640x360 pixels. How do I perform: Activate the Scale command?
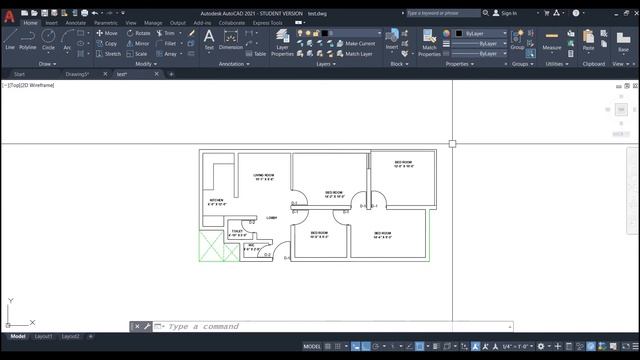pyautogui.click(x=137, y=53)
